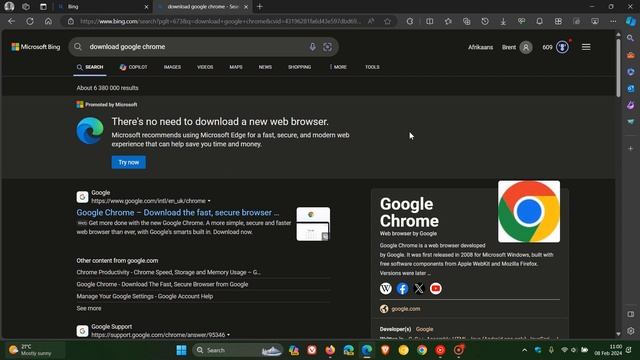640x360 pixels.
Task: Add this page to favorites star
Action: tap(387, 21)
